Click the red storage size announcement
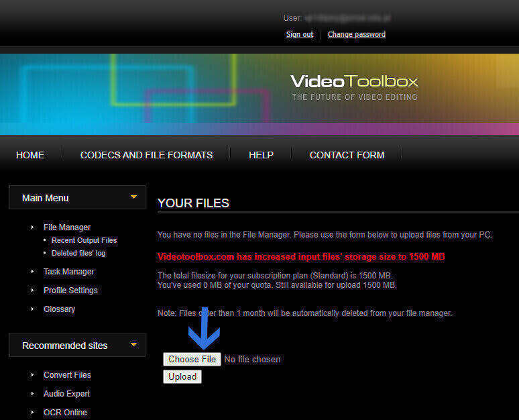The height and width of the screenshot is (420, 519). [x=301, y=257]
